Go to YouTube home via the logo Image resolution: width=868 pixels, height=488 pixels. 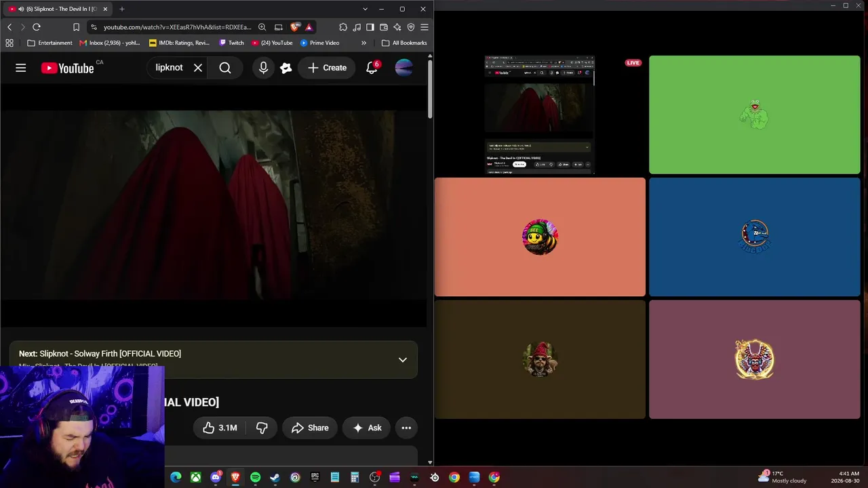coord(67,68)
